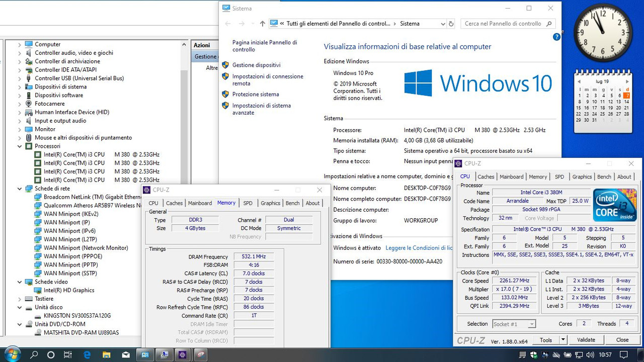Open Impostazioni di connessione remota link

268,80
